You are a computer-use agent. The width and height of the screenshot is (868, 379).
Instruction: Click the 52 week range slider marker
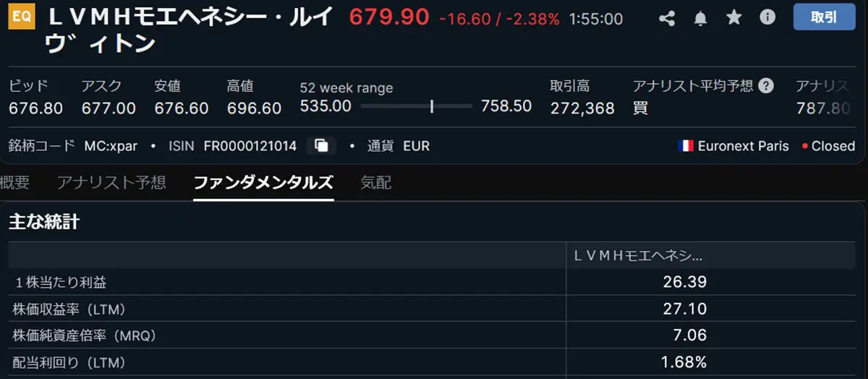432,106
